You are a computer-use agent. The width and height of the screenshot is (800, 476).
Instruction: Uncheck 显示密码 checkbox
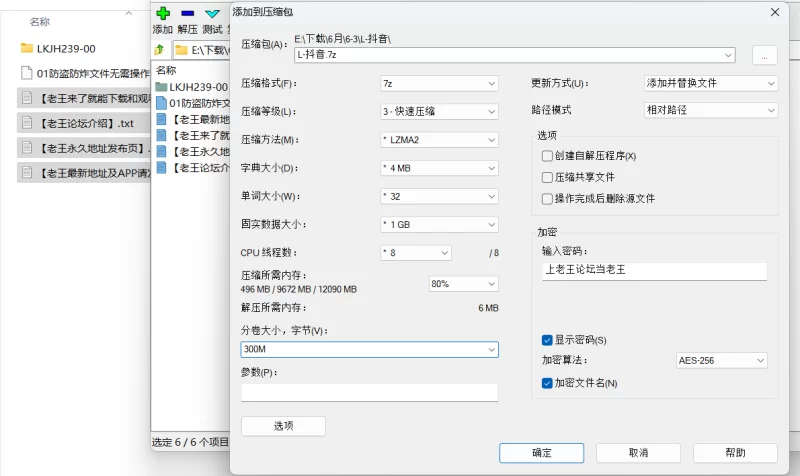547,340
